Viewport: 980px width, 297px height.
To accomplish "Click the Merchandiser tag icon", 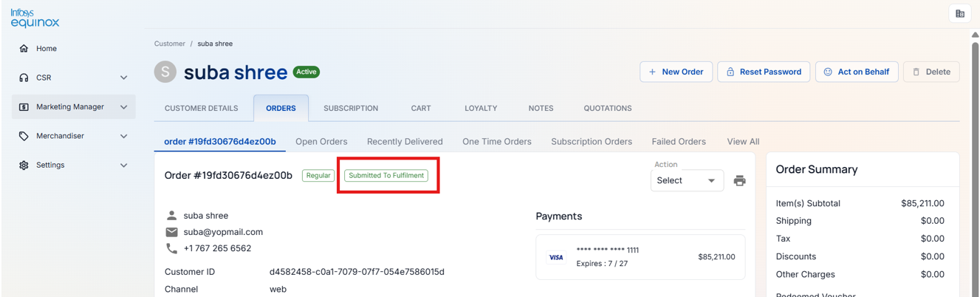I will (24, 136).
